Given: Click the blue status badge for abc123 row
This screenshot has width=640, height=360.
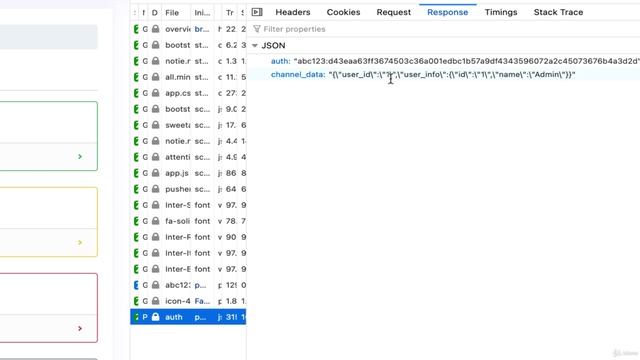Looking at the screenshot, I should [136, 285].
